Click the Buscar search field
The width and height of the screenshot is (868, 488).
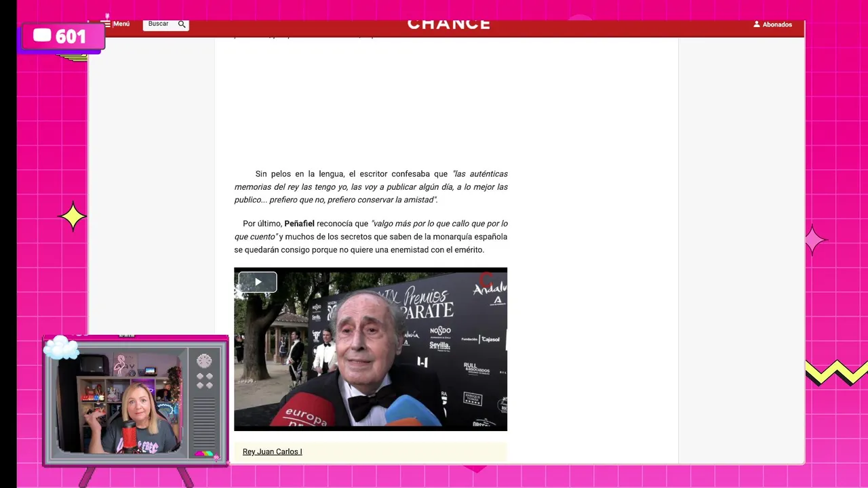(x=165, y=24)
